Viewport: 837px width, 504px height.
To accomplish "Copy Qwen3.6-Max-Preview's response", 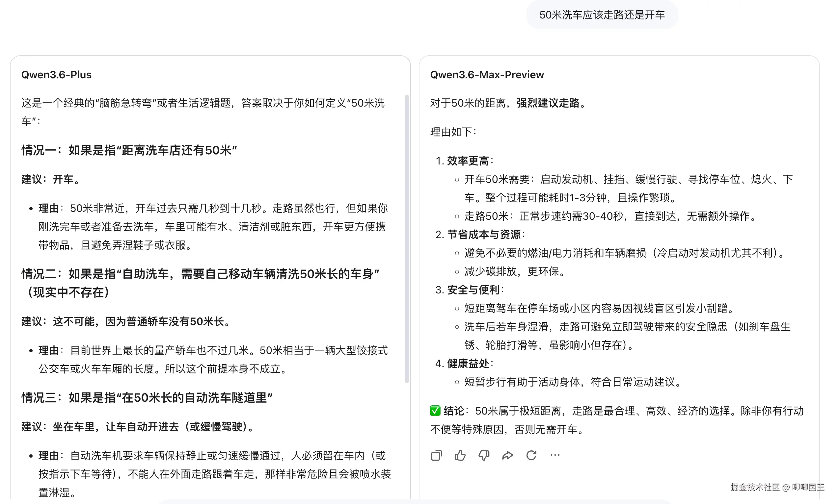I will click(437, 455).
